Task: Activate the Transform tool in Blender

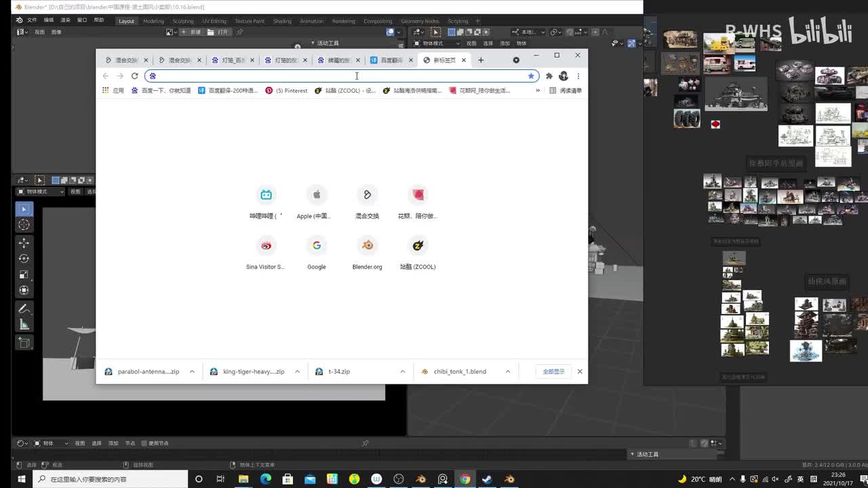Action: point(24,290)
